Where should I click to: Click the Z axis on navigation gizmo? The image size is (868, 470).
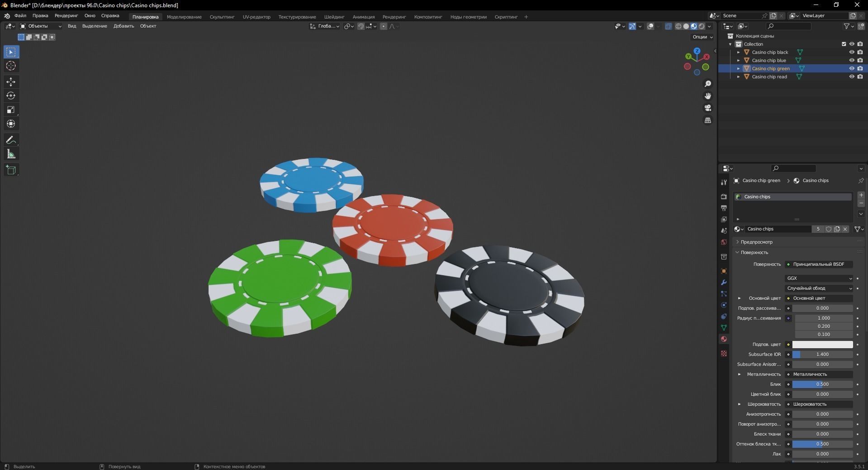coord(697,51)
